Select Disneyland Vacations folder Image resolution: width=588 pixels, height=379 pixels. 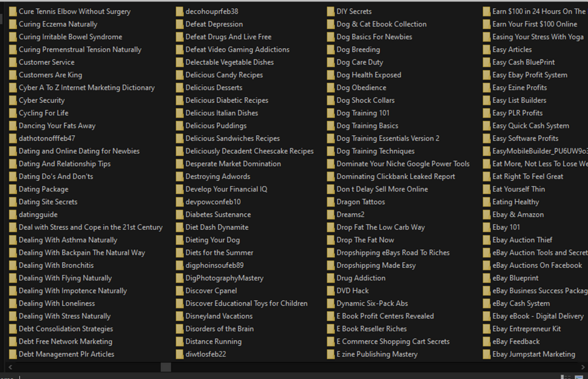point(219,316)
